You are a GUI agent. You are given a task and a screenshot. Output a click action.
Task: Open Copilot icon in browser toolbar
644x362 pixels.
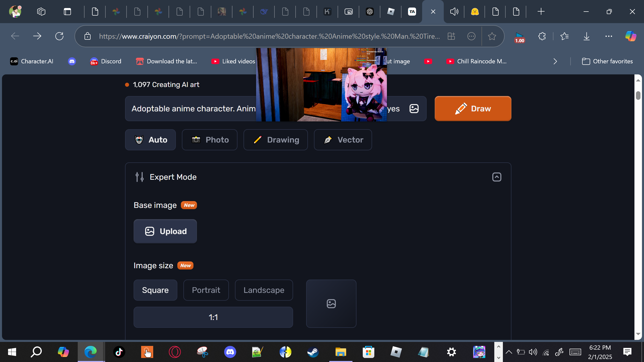pos(631,36)
